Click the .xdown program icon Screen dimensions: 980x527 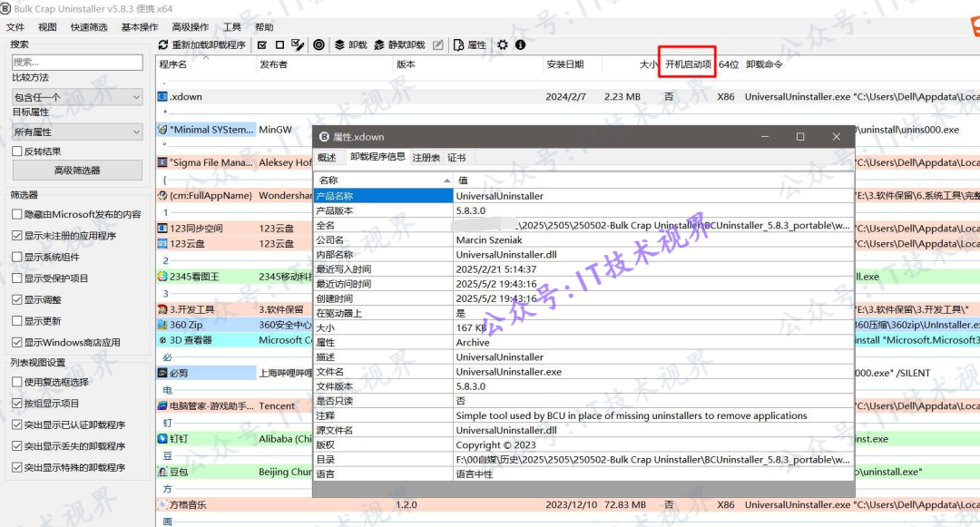click(x=162, y=97)
